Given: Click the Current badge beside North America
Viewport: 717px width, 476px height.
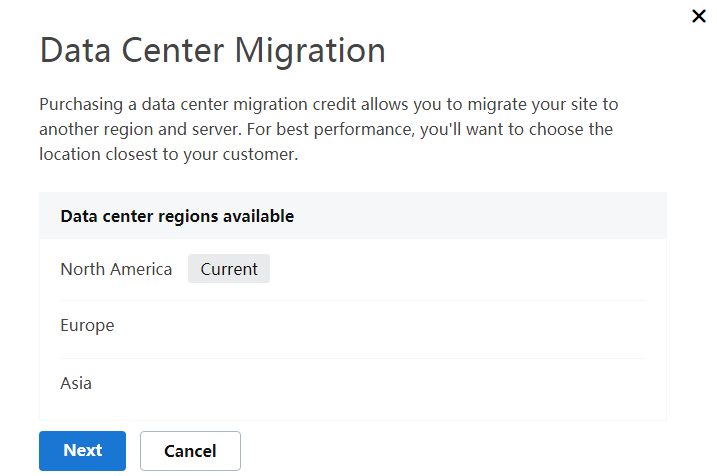Looking at the screenshot, I should tap(229, 269).
